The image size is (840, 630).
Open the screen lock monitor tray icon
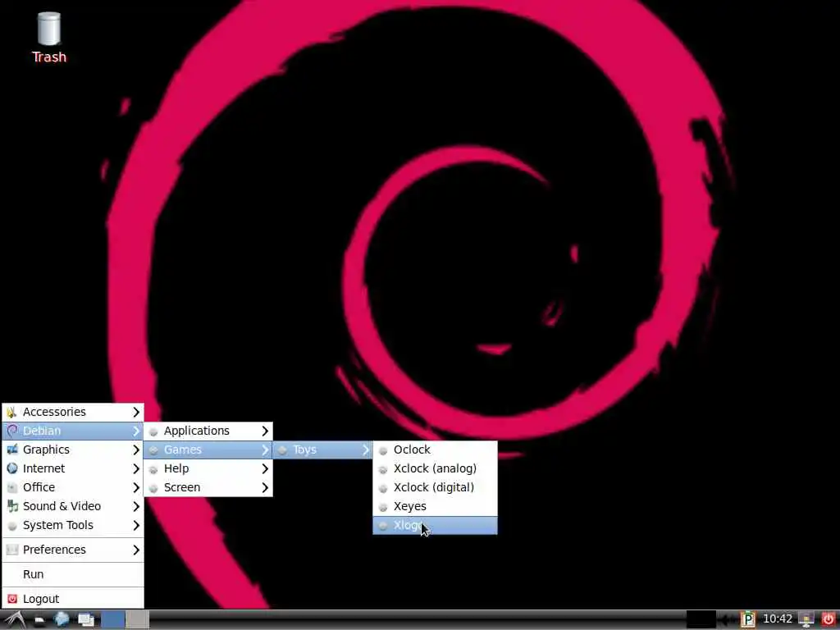[x=806, y=620]
